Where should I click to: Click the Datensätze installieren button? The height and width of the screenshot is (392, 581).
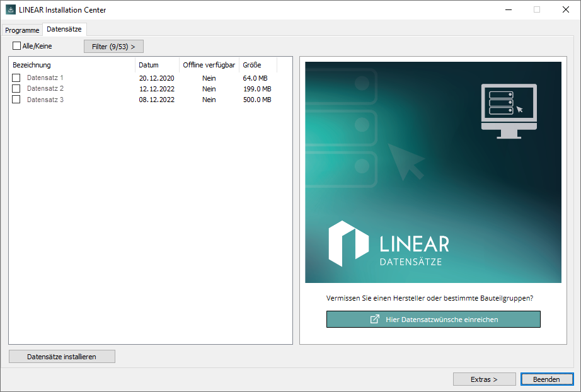click(62, 357)
